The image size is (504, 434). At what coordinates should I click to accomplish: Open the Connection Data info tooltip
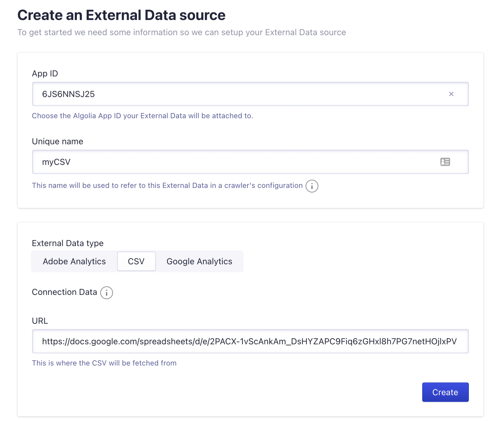(x=106, y=293)
